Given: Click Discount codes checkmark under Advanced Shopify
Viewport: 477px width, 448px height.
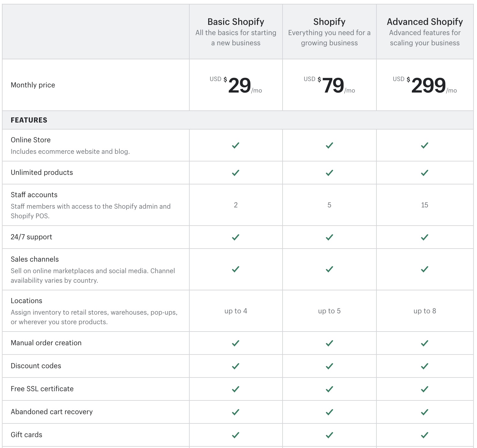Looking at the screenshot, I should tap(424, 366).
